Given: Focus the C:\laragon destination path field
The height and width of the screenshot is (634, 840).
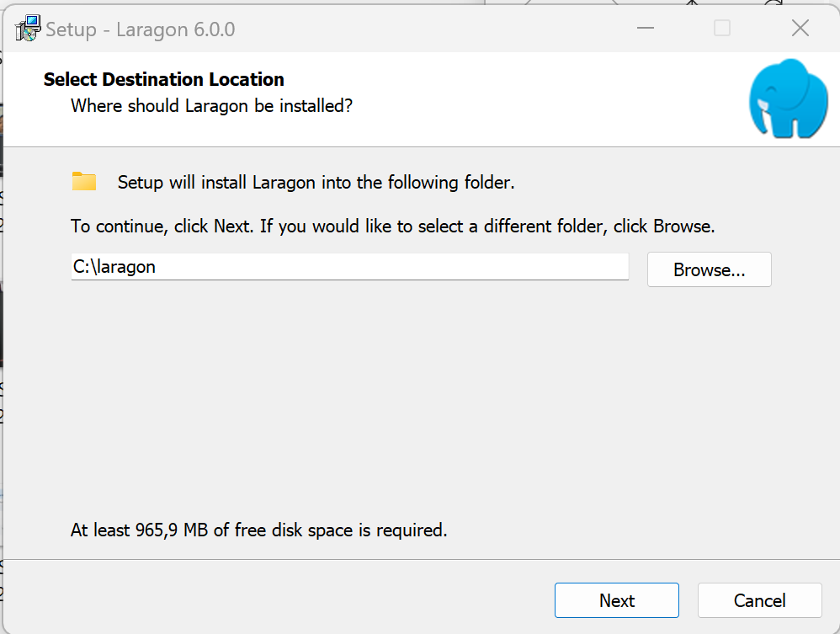Looking at the screenshot, I should click(x=350, y=266).
